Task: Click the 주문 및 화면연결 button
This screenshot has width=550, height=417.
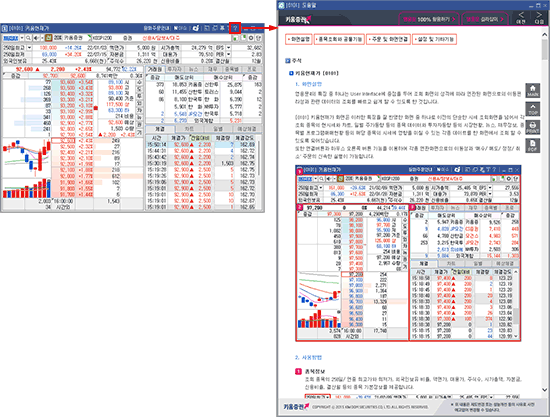Action: point(388,39)
